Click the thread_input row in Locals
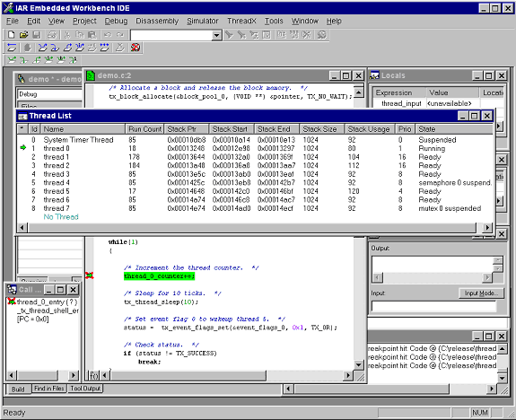 (x=438, y=104)
